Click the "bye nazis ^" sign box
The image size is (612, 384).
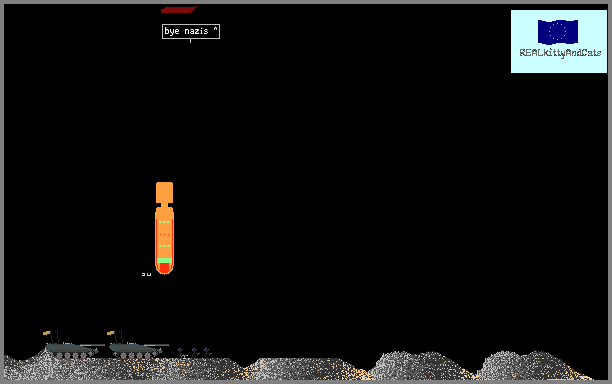coord(191,31)
